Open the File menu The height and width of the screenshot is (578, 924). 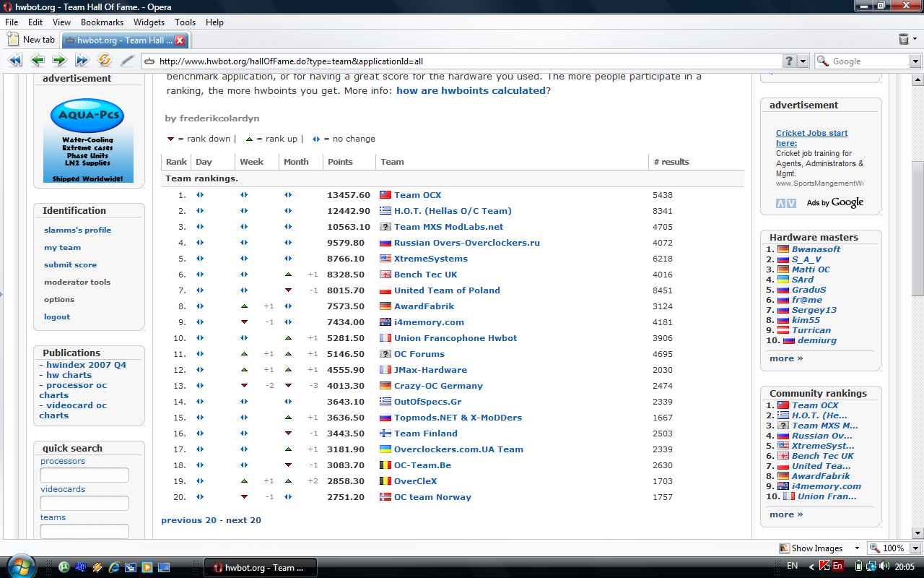coord(12,22)
